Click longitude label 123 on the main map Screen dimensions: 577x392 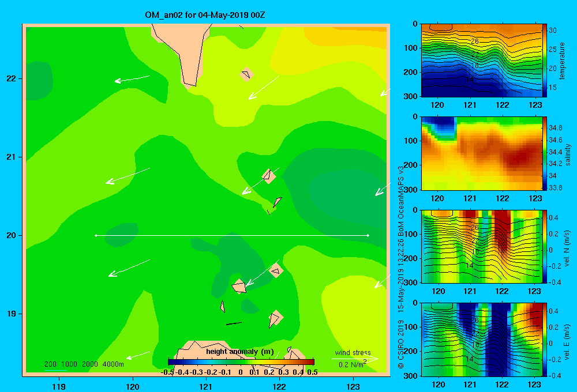point(353,386)
